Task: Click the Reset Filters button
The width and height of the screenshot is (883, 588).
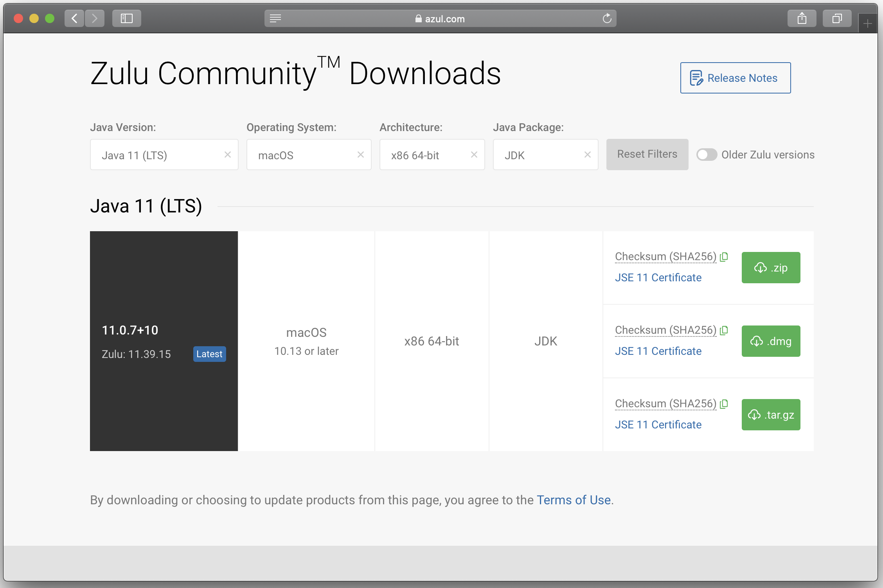Action: coord(647,154)
